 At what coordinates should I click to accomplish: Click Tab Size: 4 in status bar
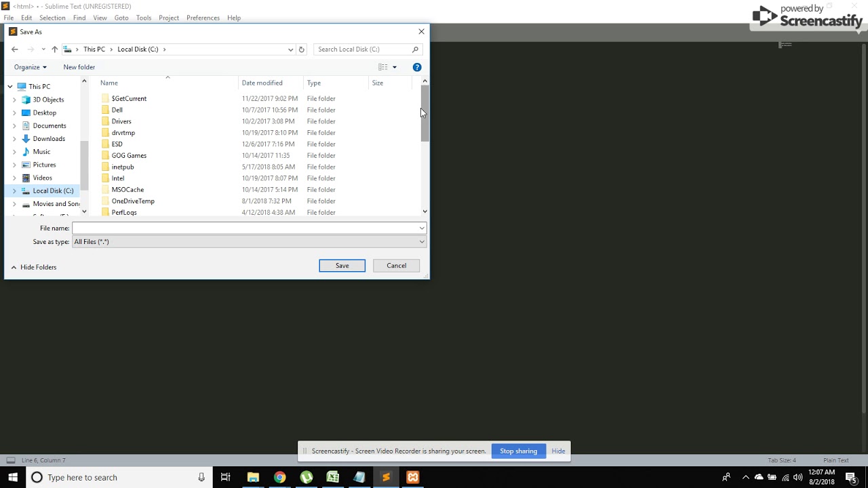782,460
